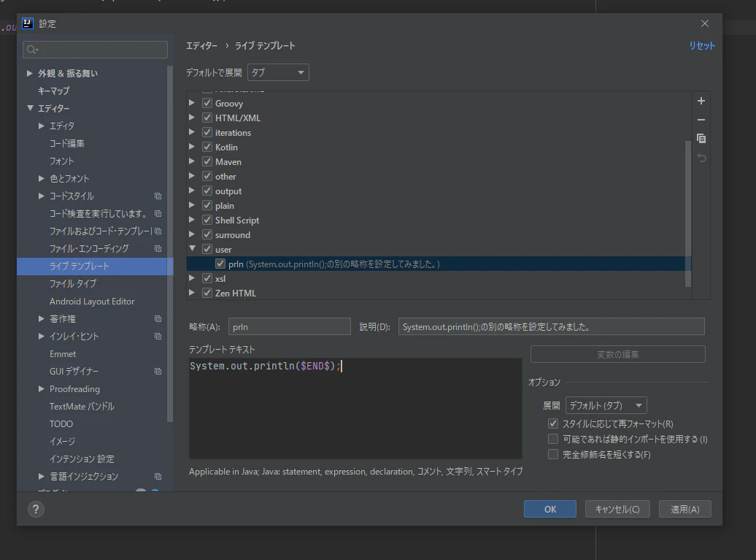Enable 完全修飾名を短くする checkbox

(x=553, y=454)
